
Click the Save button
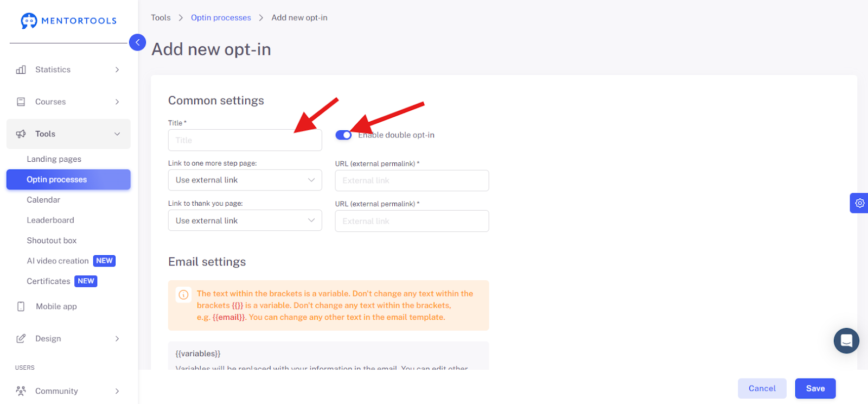point(815,388)
